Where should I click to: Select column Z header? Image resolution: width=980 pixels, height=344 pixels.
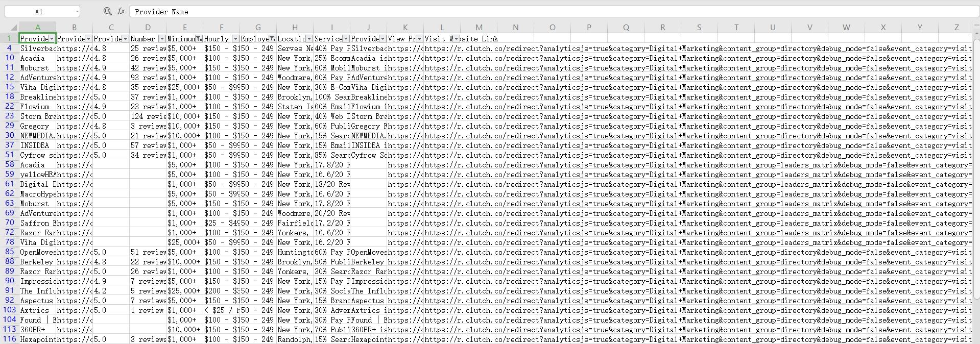[x=957, y=28]
